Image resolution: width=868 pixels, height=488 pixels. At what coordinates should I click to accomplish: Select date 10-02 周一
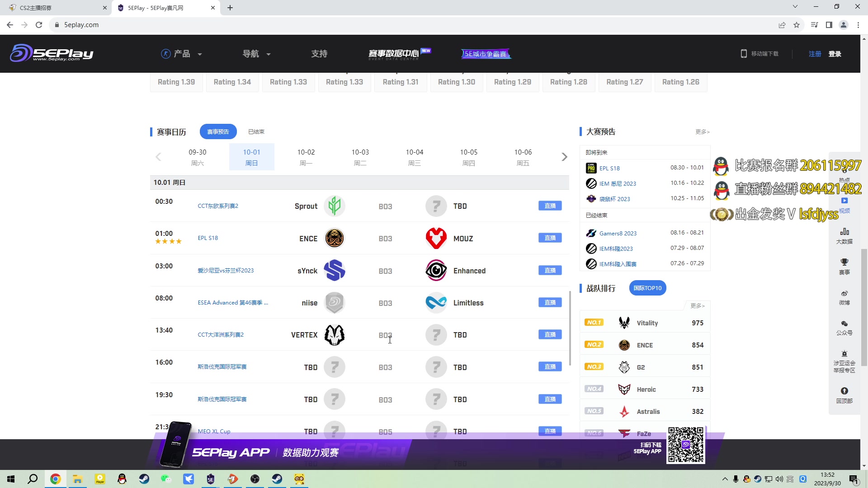tap(306, 157)
